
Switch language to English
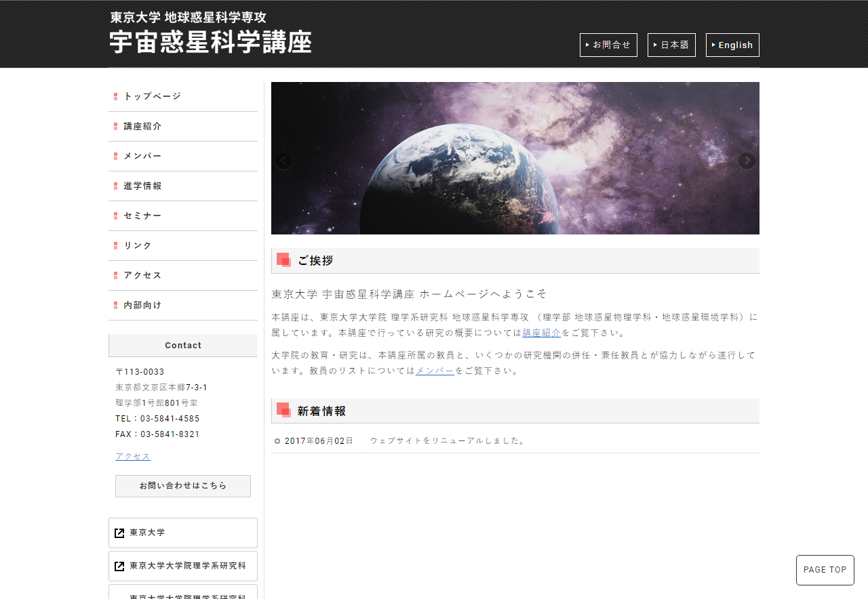[x=732, y=45]
